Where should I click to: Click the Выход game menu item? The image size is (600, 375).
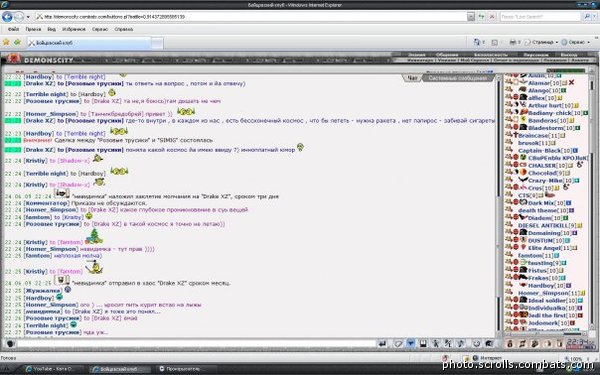click(569, 55)
